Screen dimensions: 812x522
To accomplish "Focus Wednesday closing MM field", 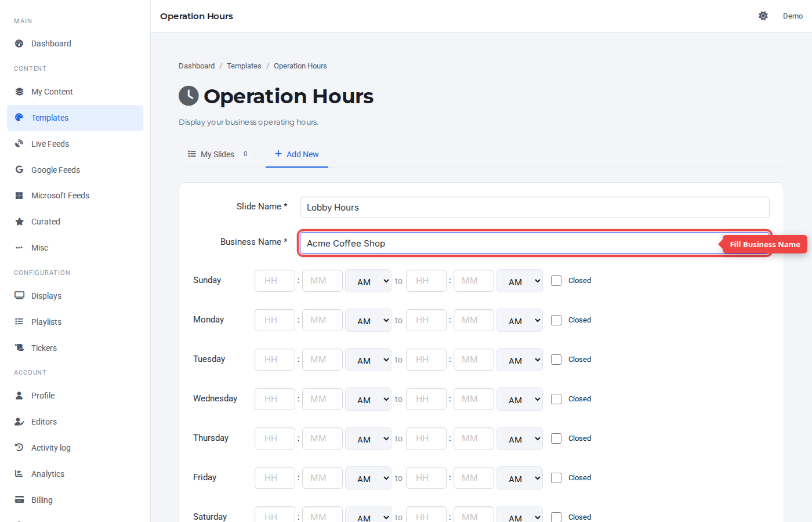I will [474, 399].
